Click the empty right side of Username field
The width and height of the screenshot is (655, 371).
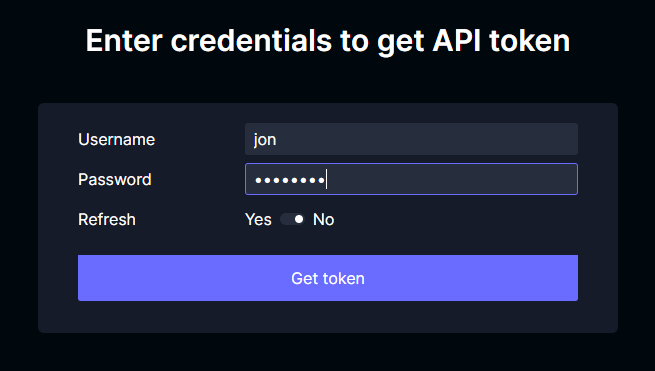(460, 139)
